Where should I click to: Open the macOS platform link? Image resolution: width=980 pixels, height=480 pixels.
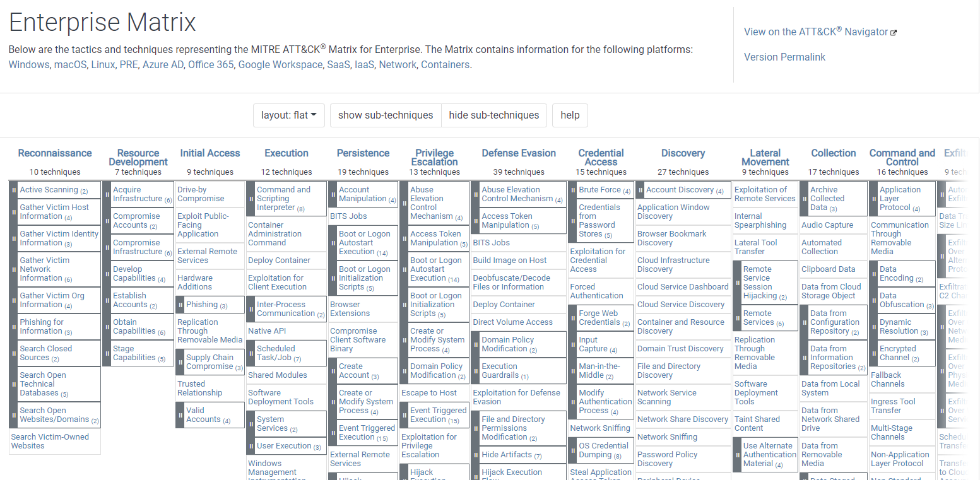click(70, 64)
